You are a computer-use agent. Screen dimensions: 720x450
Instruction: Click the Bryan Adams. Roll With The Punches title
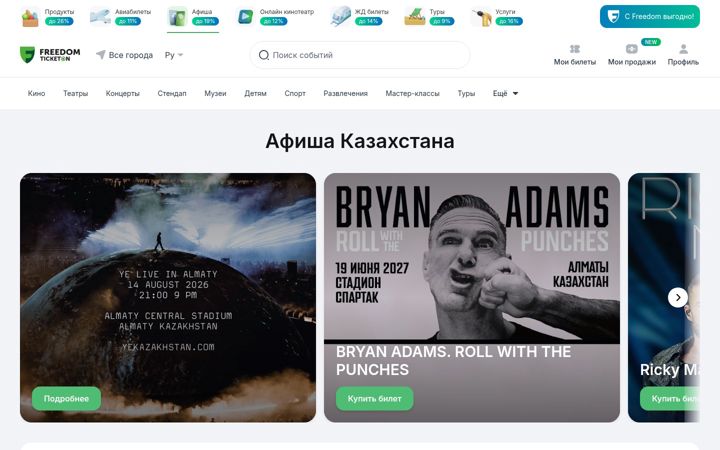[x=453, y=360]
